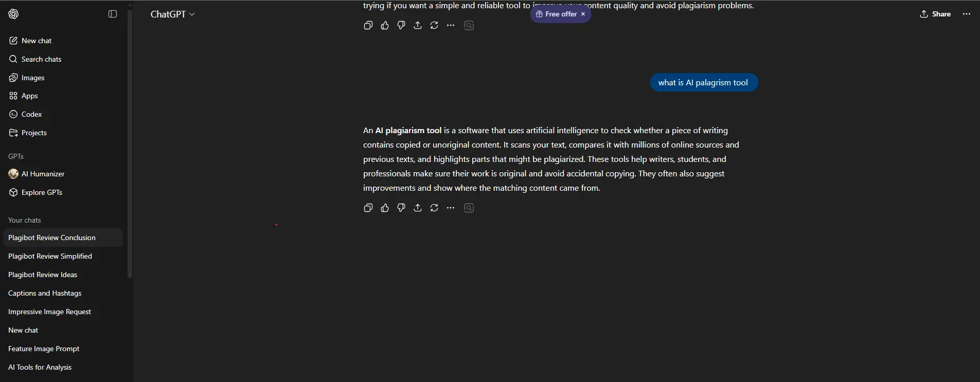Regenerate the AI plagiarism tool response

tap(434, 208)
